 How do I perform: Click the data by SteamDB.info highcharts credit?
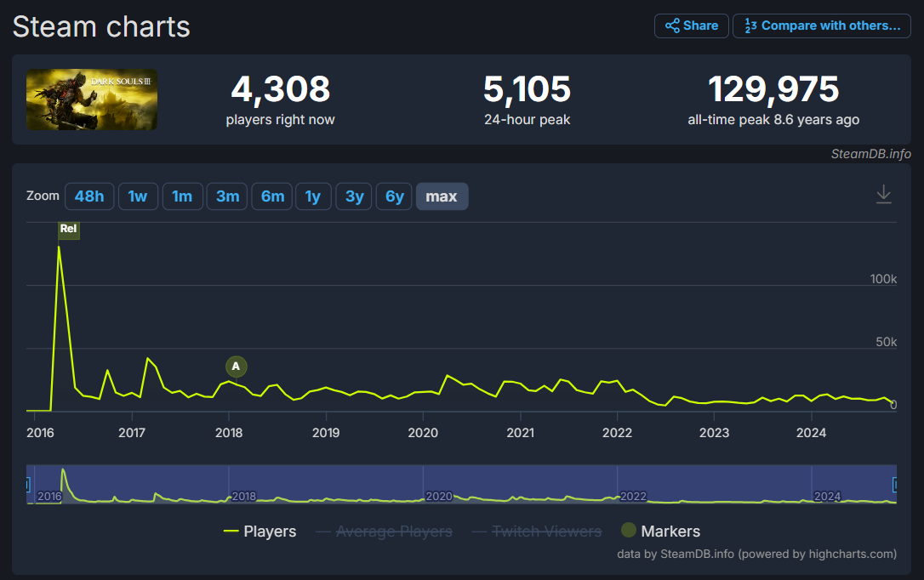[x=756, y=554]
